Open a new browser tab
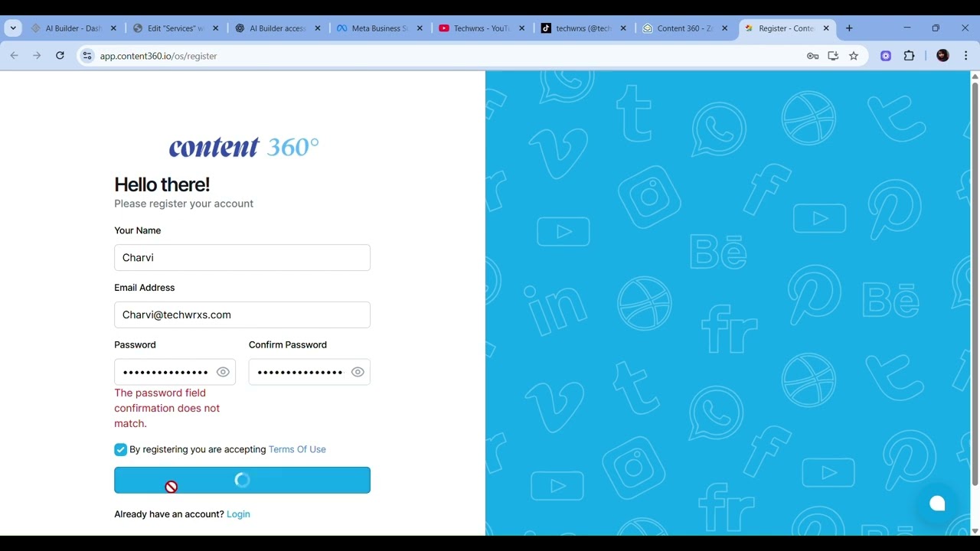The height and width of the screenshot is (551, 980). pos(849,28)
